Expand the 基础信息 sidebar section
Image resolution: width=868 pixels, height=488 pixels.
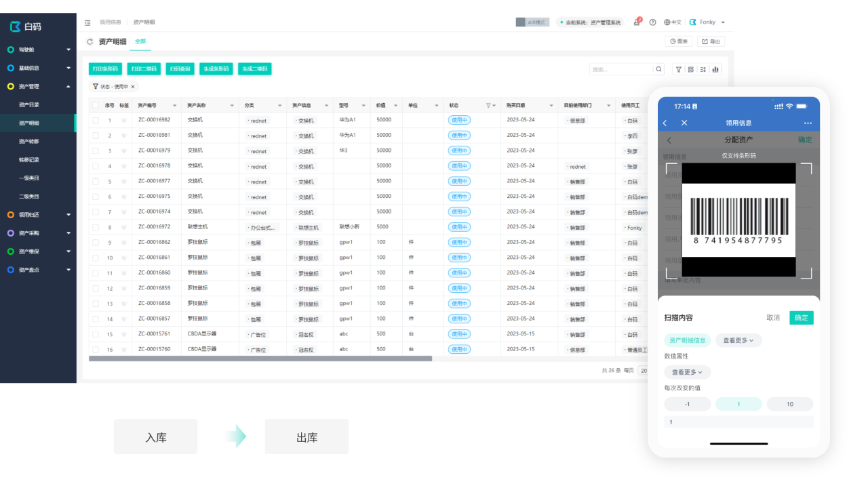click(x=68, y=68)
